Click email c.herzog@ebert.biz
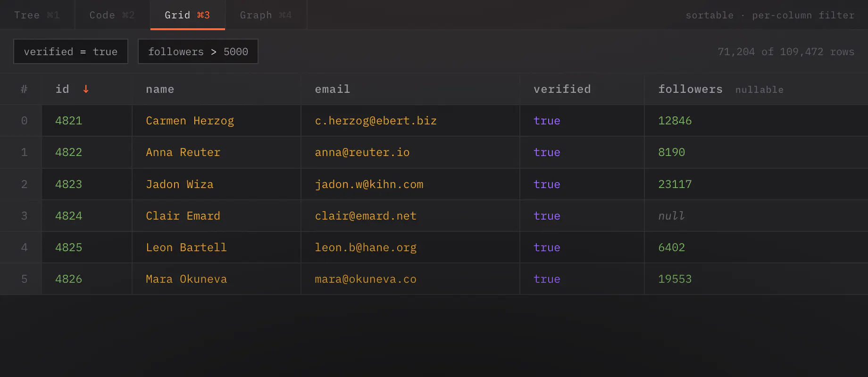This screenshot has height=377, width=868. click(x=376, y=121)
